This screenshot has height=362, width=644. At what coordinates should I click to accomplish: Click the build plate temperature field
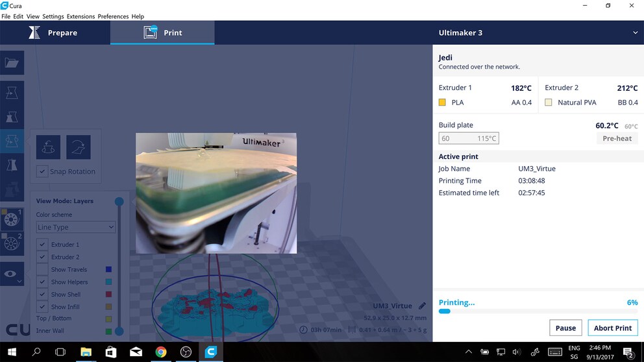(x=469, y=138)
